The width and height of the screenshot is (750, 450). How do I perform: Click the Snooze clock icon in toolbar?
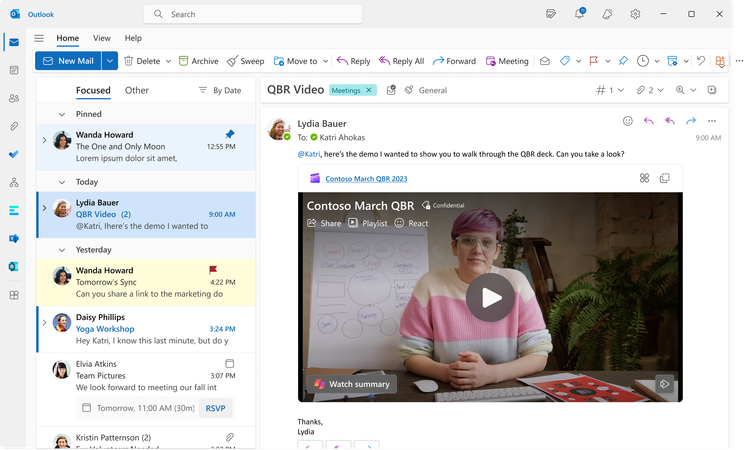[x=643, y=61]
